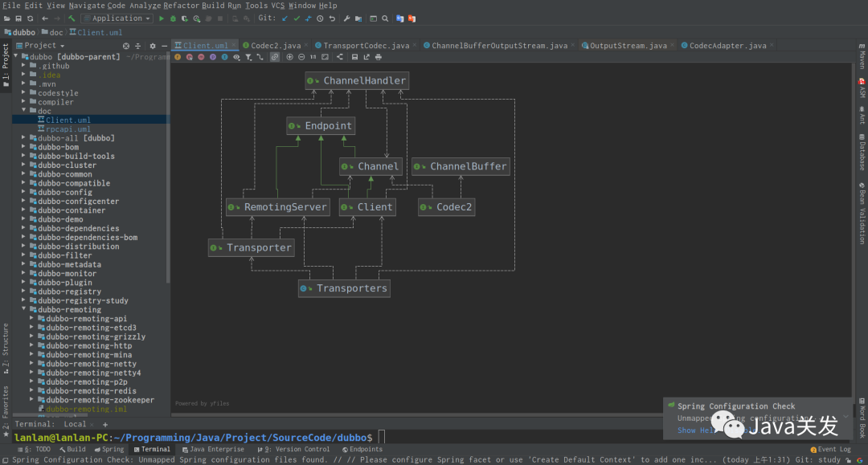The width and height of the screenshot is (868, 465).
Task: Open the Application run configuration dropdown
Action: 117,18
